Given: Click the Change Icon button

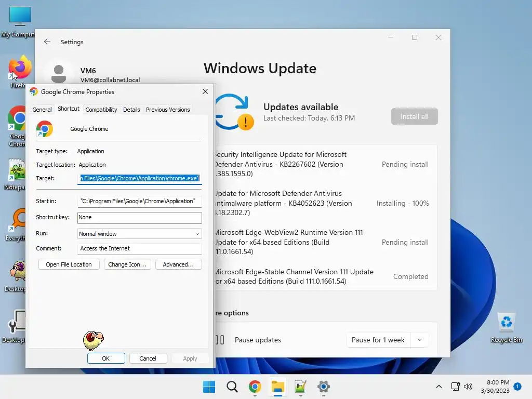Looking at the screenshot, I should (x=127, y=264).
